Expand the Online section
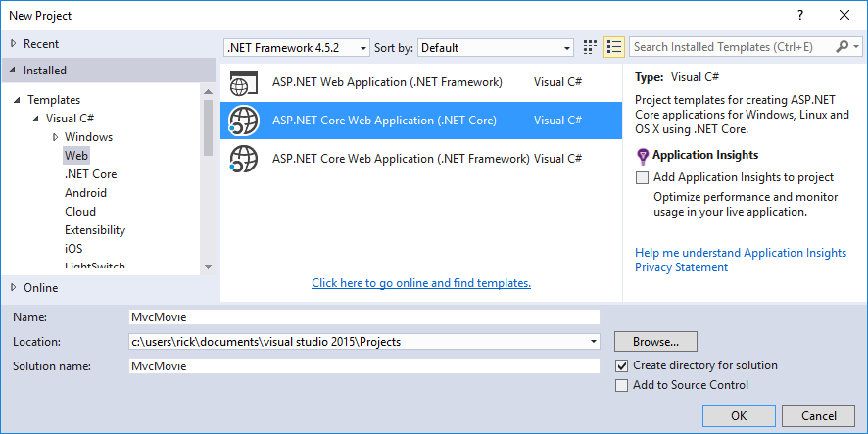 [x=13, y=288]
